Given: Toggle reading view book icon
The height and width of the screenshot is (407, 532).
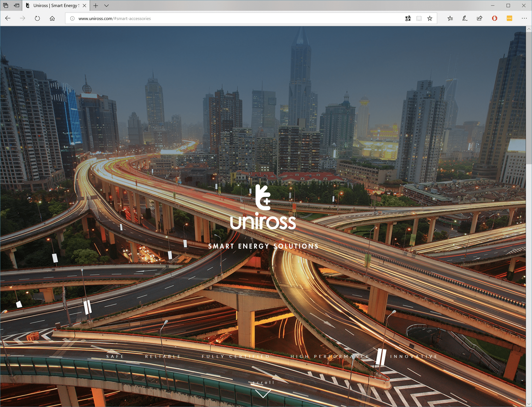Looking at the screenshot, I should [419, 18].
